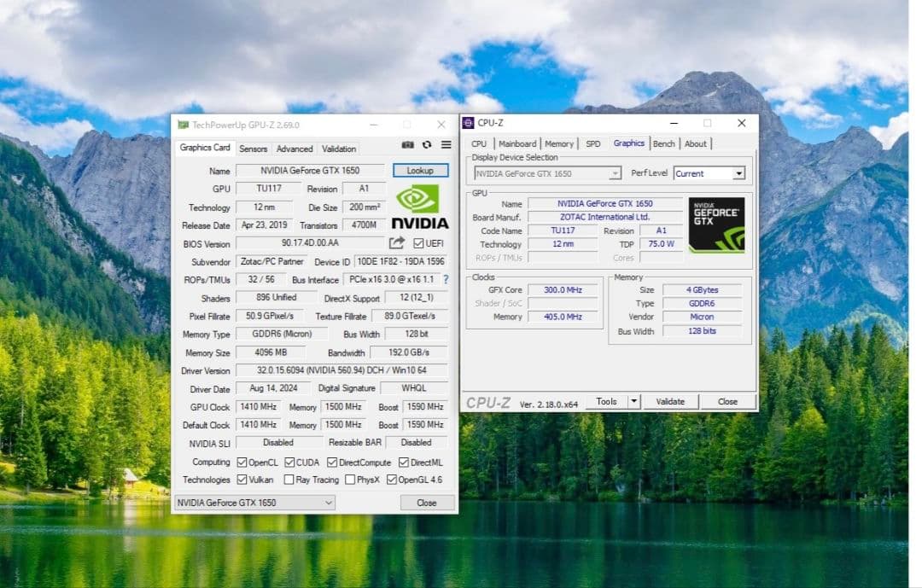The height and width of the screenshot is (588, 922).
Task: Toggle the UEFI checkbox
Action: tap(418, 243)
